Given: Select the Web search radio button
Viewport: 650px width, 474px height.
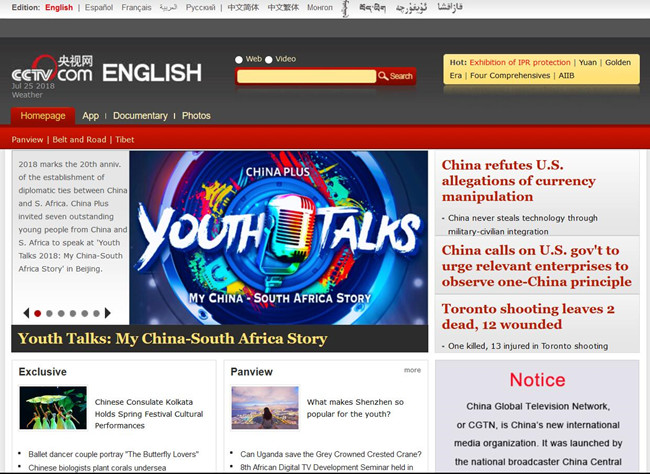Looking at the screenshot, I should (240, 59).
